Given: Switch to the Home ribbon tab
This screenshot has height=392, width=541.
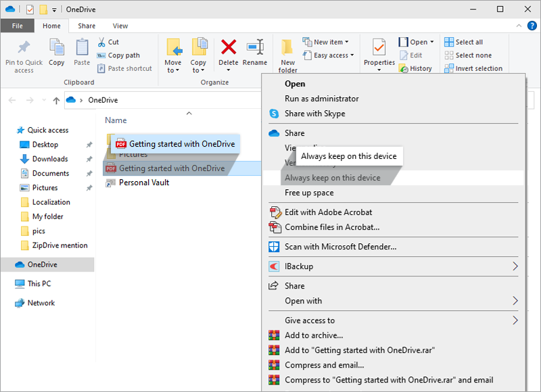Looking at the screenshot, I should coord(51,26).
